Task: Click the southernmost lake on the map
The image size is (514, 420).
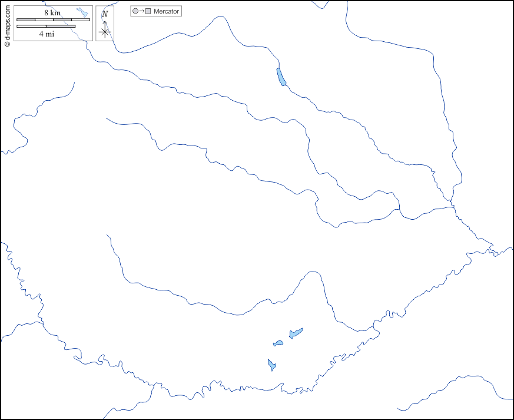Action: pyautogui.click(x=271, y=365)
